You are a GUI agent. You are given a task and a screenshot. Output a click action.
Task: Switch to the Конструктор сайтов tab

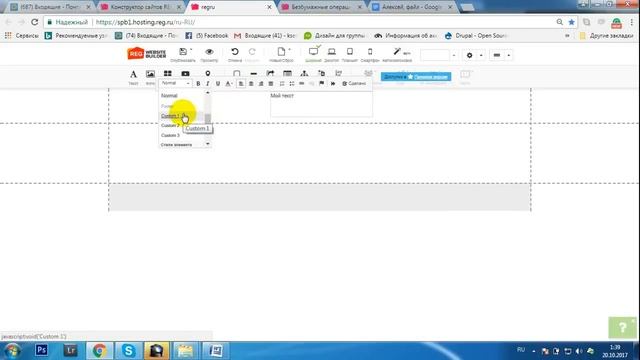tap(141, 7)
